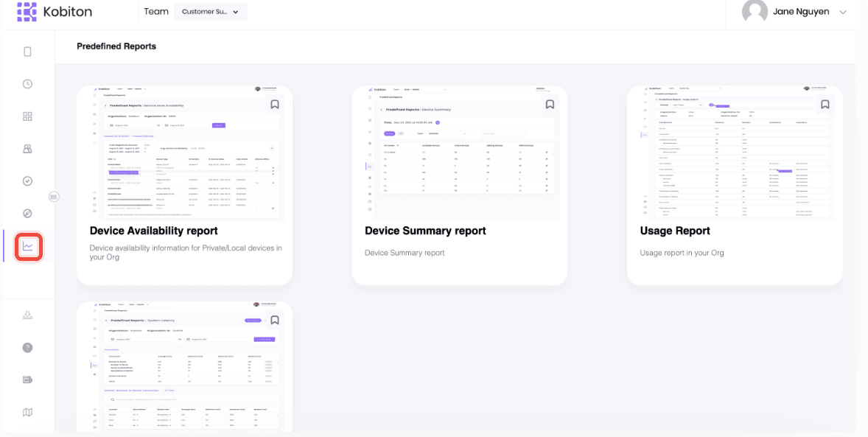Click the Help question mark icon

click(x=27, y=347)
